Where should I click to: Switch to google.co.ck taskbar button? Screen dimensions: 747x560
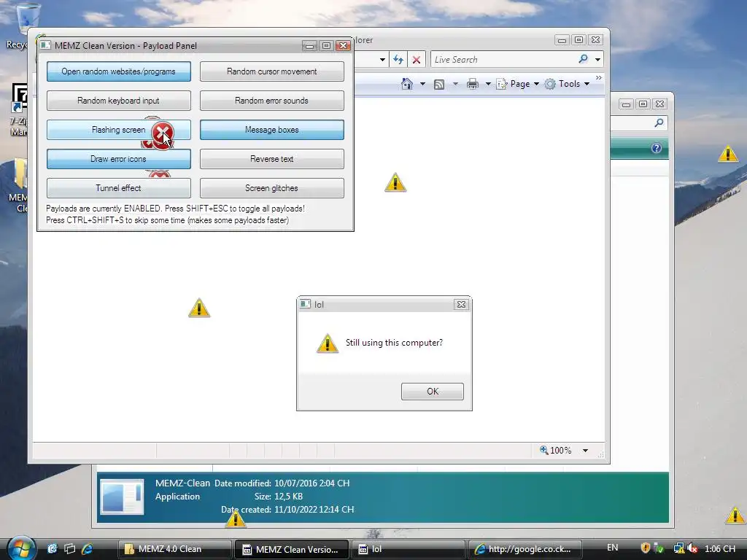pyautogui.click(x=526, y=549)
